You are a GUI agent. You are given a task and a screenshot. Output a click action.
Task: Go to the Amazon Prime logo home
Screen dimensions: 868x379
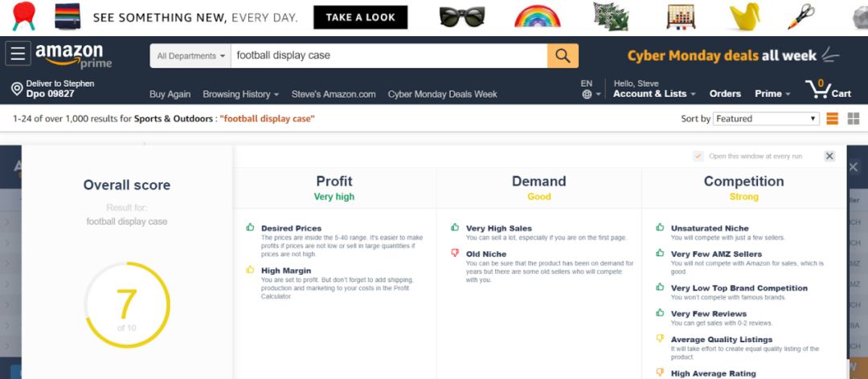pyautogui.click(x=74, y=56)
